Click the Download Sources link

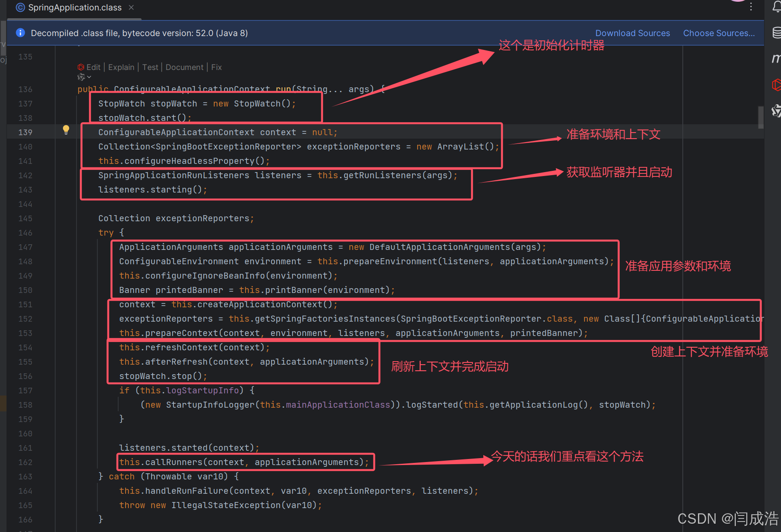pos(632,33)
